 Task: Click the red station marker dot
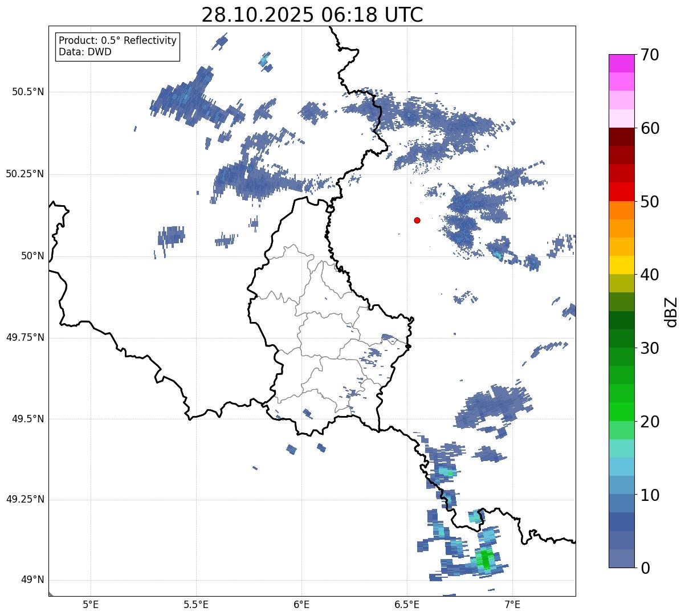tap(417, 220)
